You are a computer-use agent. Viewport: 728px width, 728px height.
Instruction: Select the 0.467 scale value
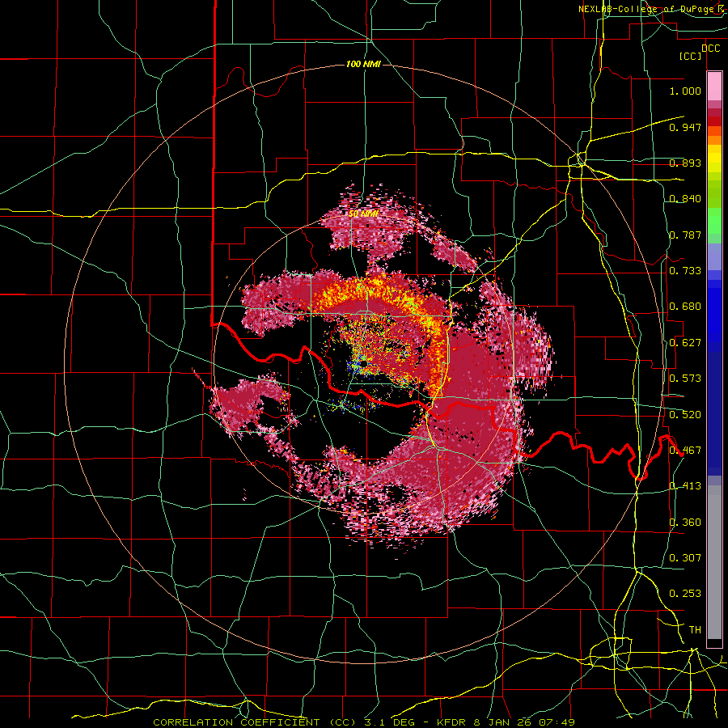click(x=685, y=451)
